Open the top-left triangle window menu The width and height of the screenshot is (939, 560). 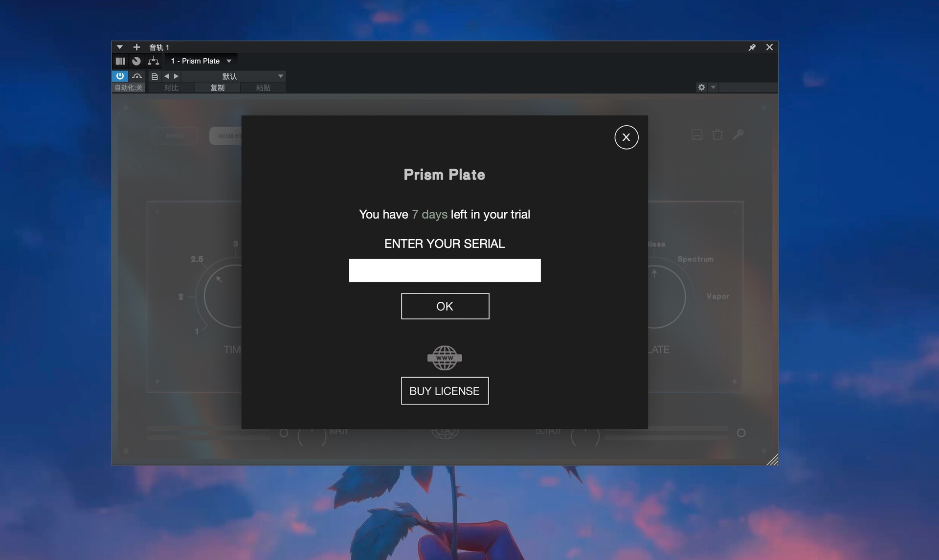120,47
